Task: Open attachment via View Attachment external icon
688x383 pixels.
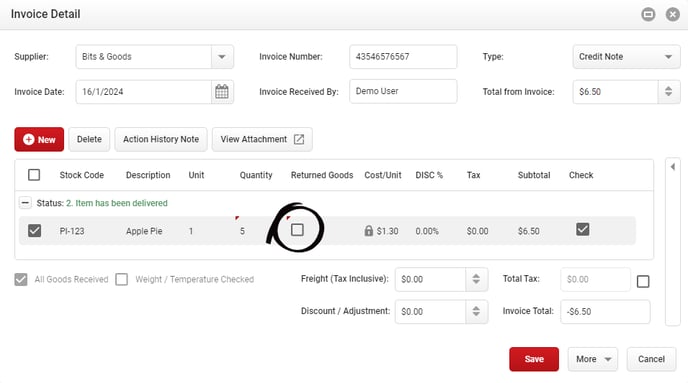Action: pyautogui.click(x=299, y=139)
